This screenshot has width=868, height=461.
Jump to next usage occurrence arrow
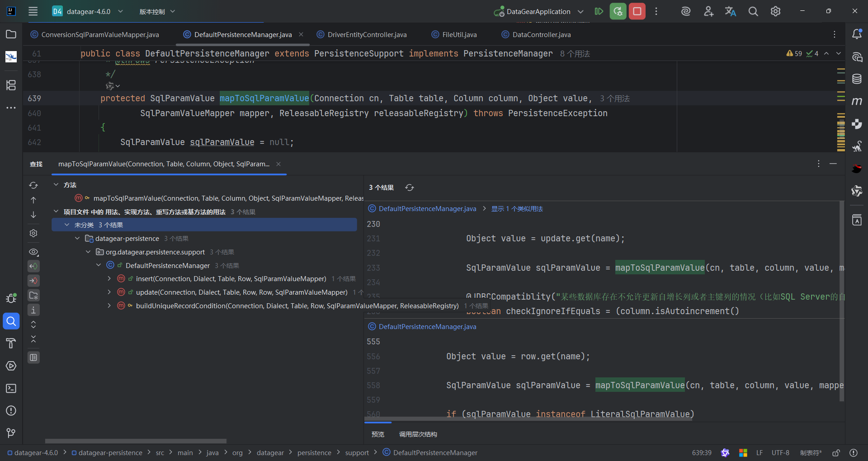(33, 215)
